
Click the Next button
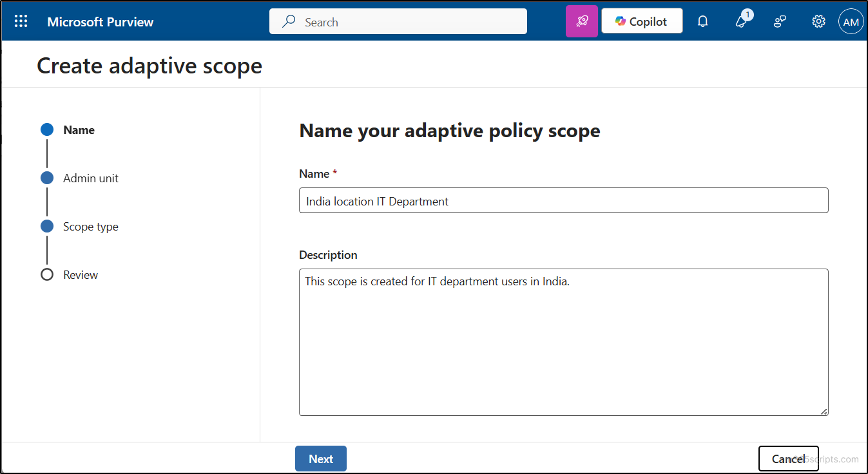coord(321,459)
